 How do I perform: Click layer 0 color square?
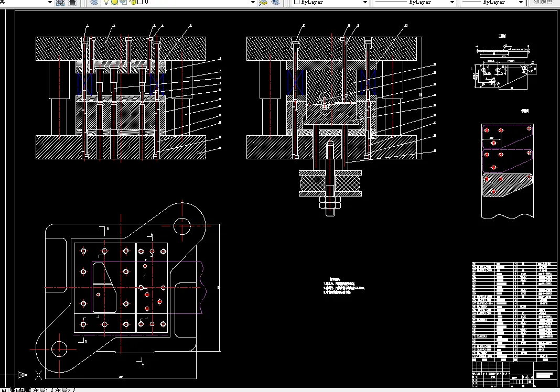(x=140, y=2)
